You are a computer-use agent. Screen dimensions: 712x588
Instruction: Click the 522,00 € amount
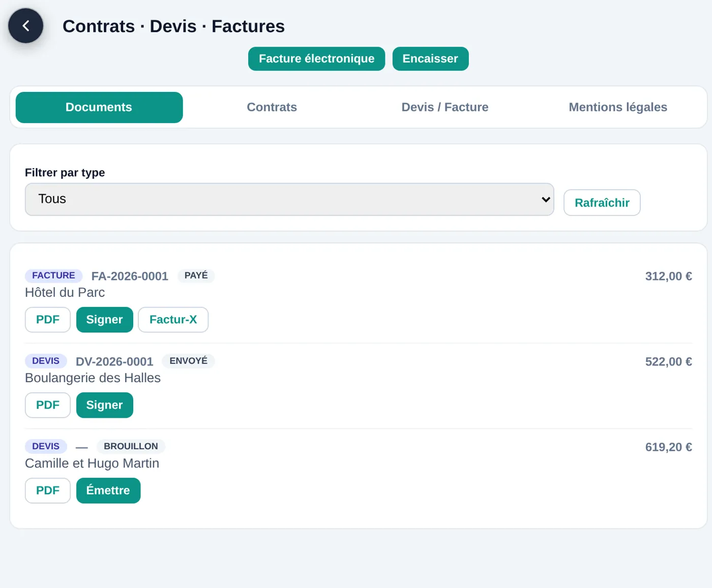[x=668, y=362]
